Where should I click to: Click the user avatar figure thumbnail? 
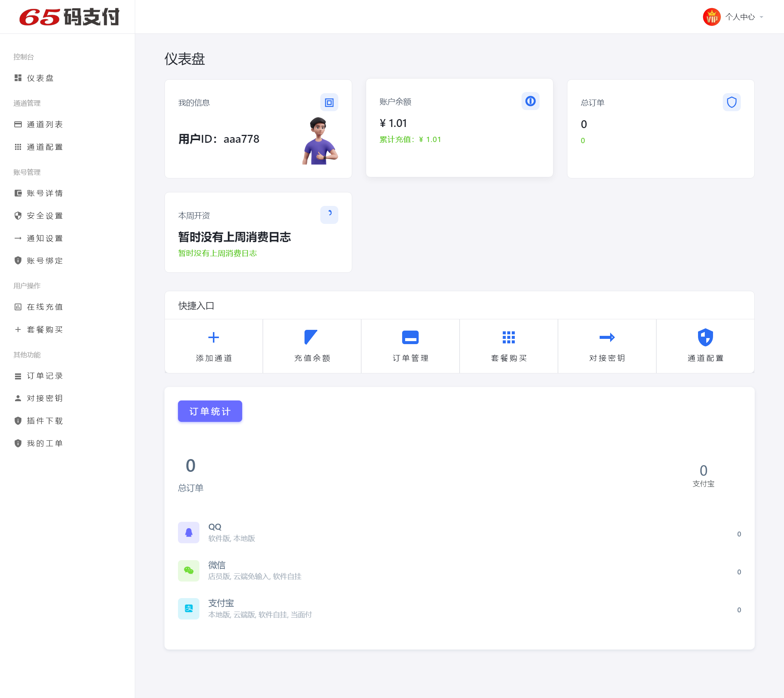319,141
